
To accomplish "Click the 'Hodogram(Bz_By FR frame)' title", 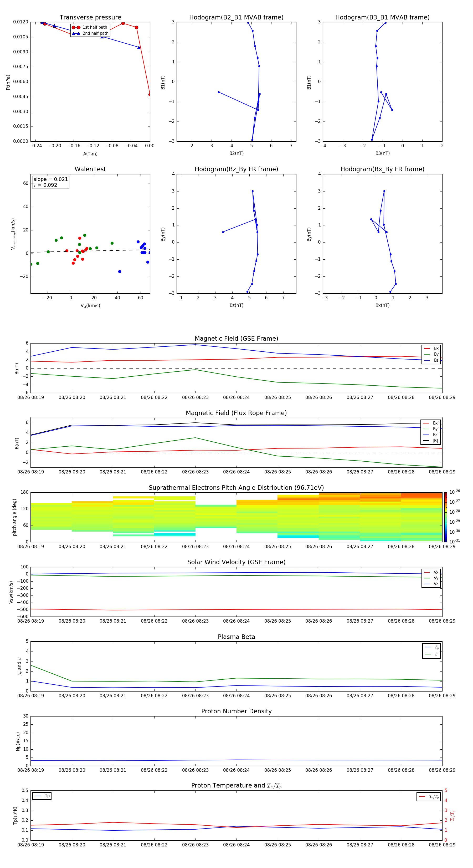I will tap(236, 169).
